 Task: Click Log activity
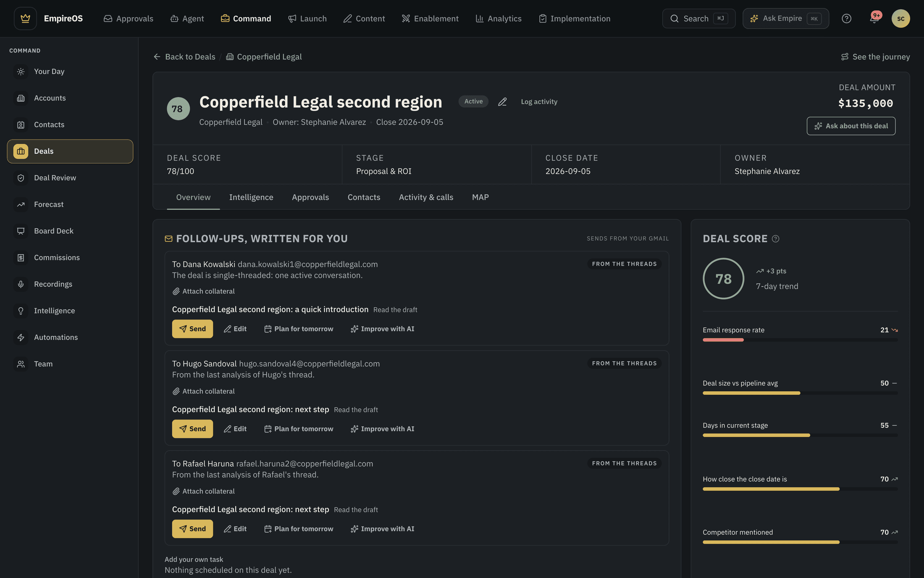click(539, 102)
